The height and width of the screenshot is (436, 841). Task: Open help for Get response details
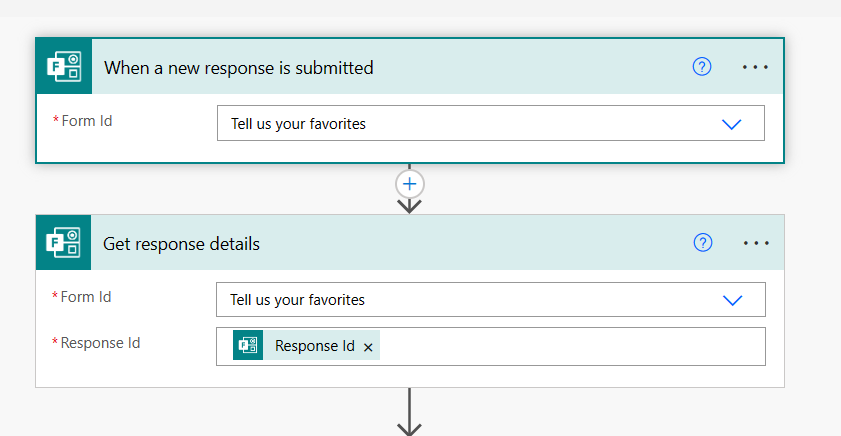(x=703, y=243)
